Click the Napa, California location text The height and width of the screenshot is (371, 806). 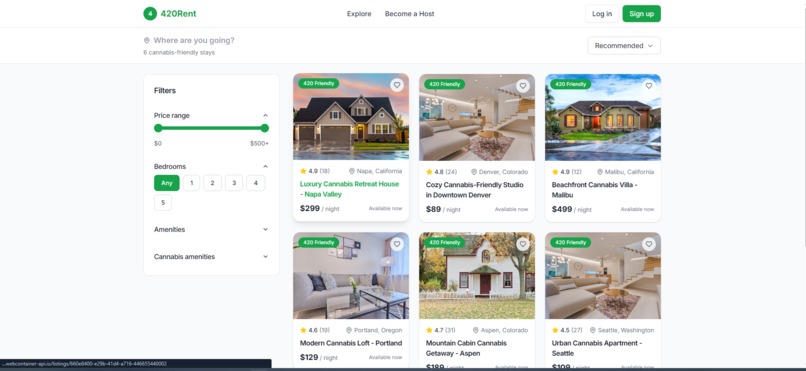(379, 171)
